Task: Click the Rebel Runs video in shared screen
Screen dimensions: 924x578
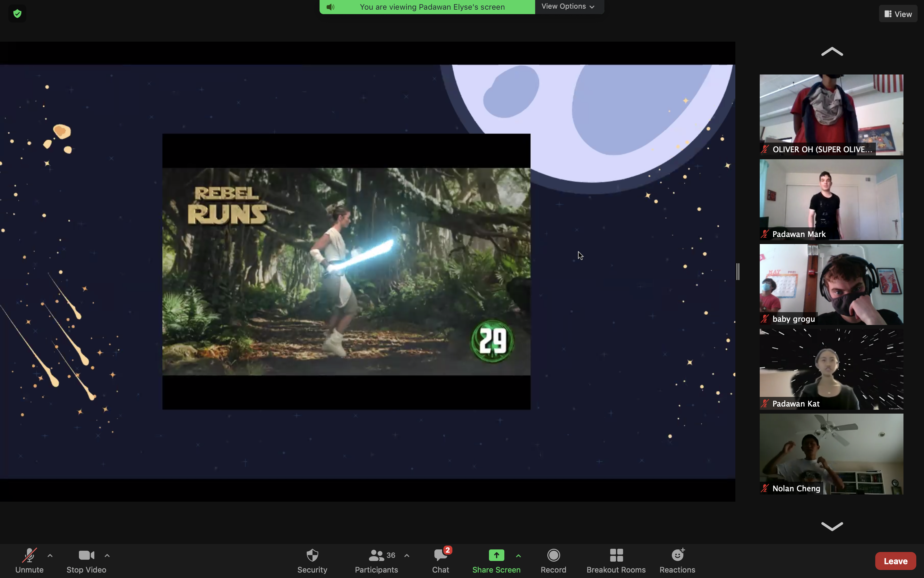Action: [346, 271]
